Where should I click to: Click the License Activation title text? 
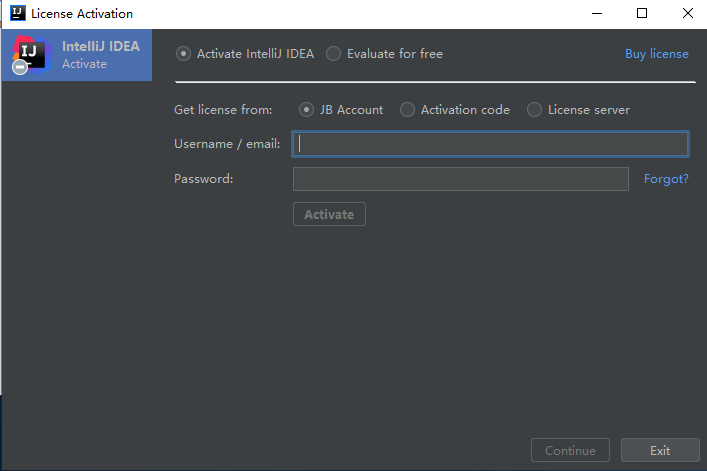(x=82, y=14)
